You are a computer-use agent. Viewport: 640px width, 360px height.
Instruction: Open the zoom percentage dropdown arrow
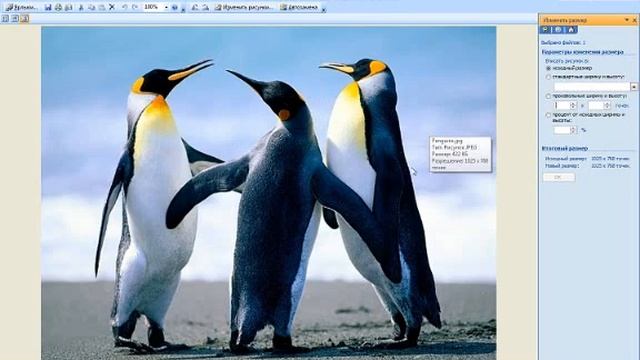coord(166,7)
